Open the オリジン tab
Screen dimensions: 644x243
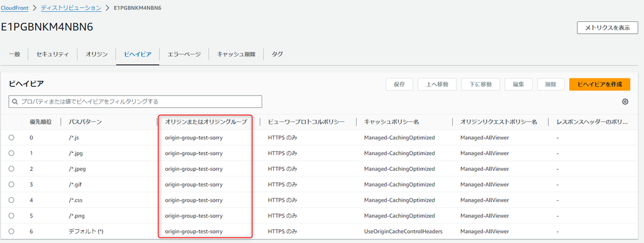pyautogui.click(x=96, y=54)
